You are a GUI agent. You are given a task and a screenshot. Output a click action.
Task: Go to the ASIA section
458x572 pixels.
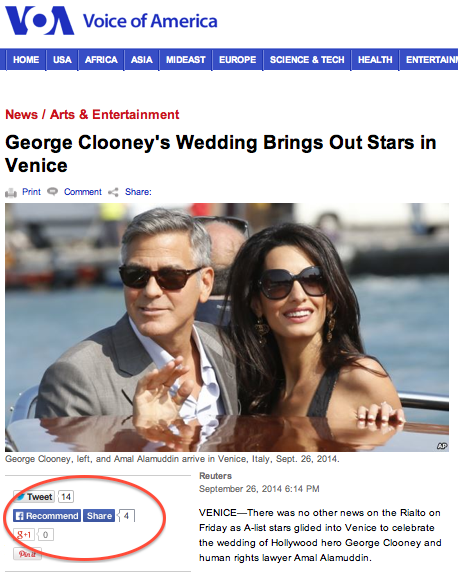pyautogui.click(x=142, y=59)
